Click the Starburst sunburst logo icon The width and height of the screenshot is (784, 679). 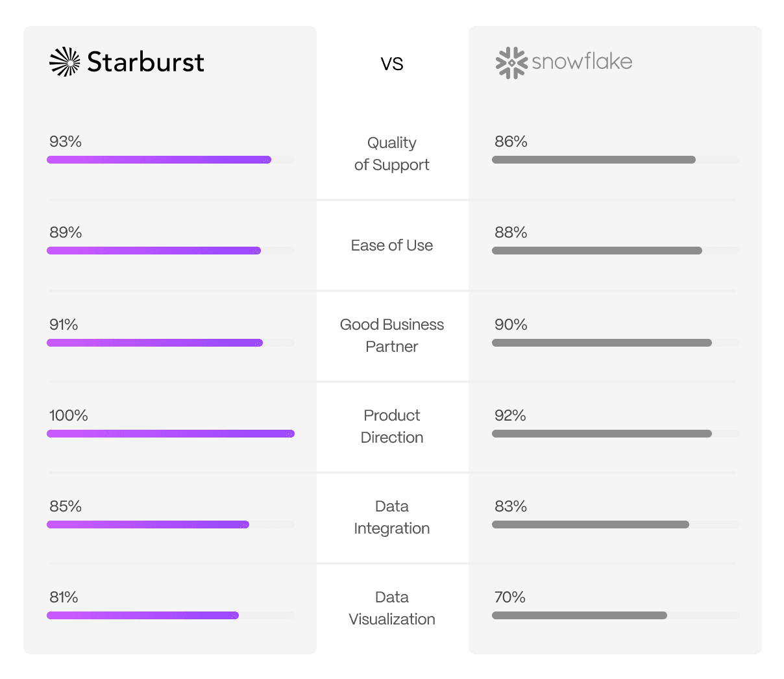click(x=64, y=62)
